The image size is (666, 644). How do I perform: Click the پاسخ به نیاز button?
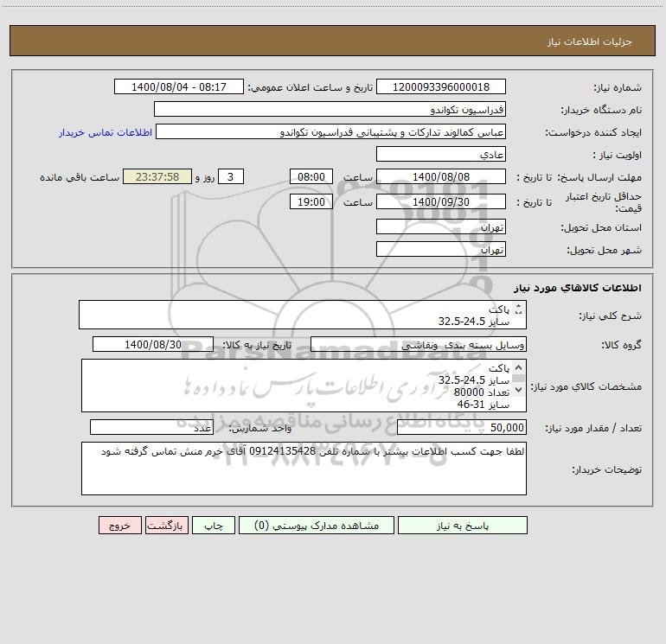463,525
